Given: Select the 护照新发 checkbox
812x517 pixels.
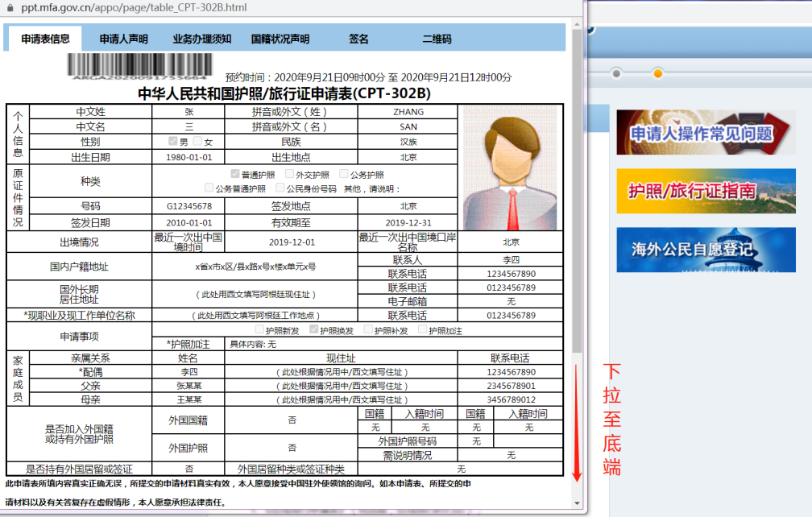Looking at the screenshot, I should (259, 329).
